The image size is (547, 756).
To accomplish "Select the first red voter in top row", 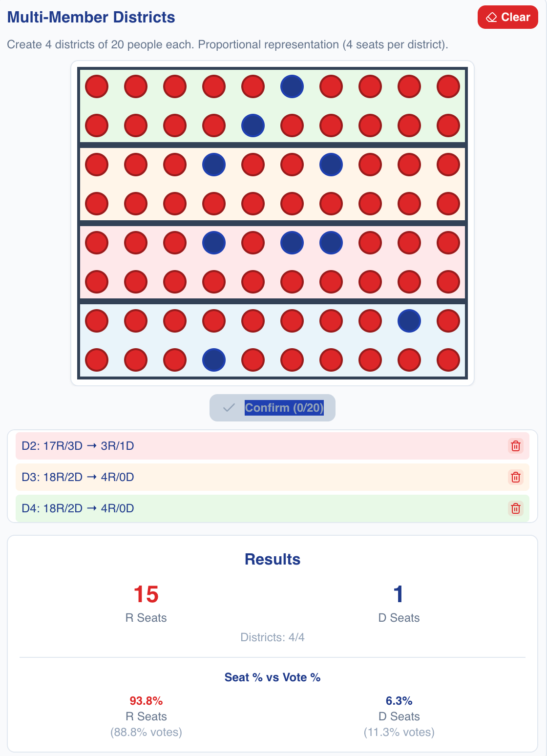I will [97, 87].
